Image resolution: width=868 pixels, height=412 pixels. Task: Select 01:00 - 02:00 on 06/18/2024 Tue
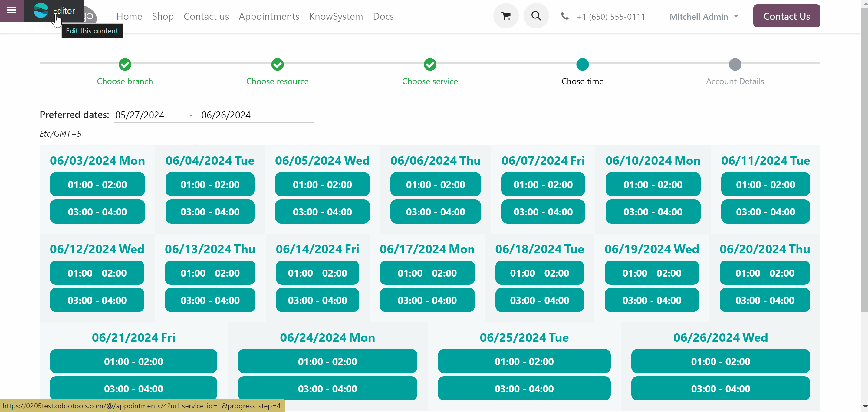(x=539, y=273)
